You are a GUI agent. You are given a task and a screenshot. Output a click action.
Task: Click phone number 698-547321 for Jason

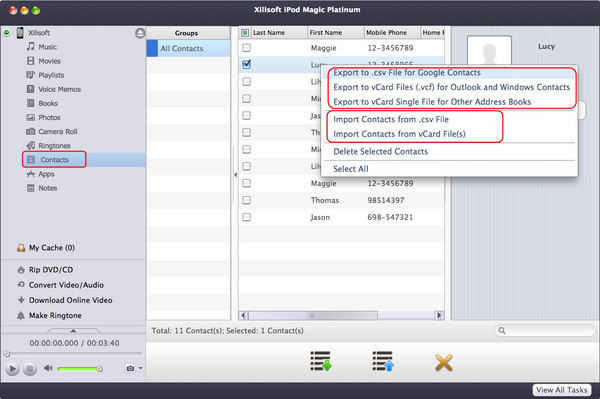[x=390, y=217]
